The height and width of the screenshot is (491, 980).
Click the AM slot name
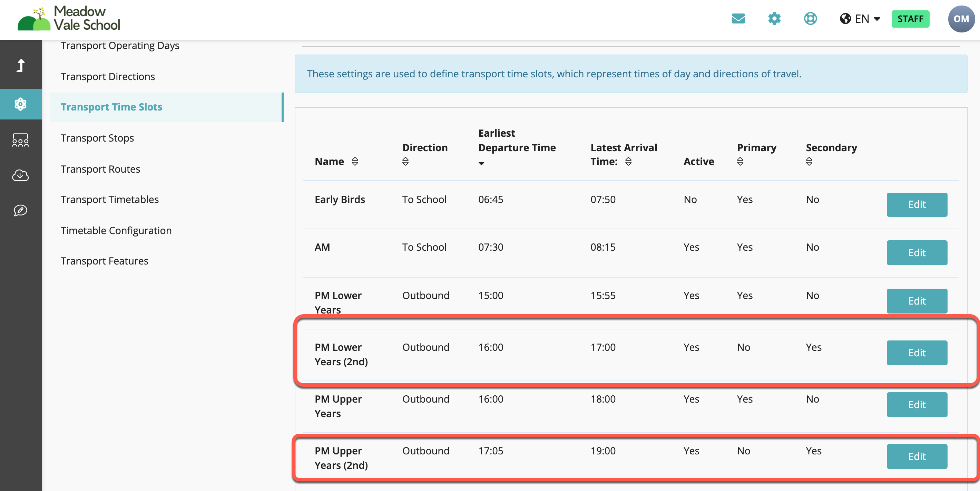tap(322, 247)
